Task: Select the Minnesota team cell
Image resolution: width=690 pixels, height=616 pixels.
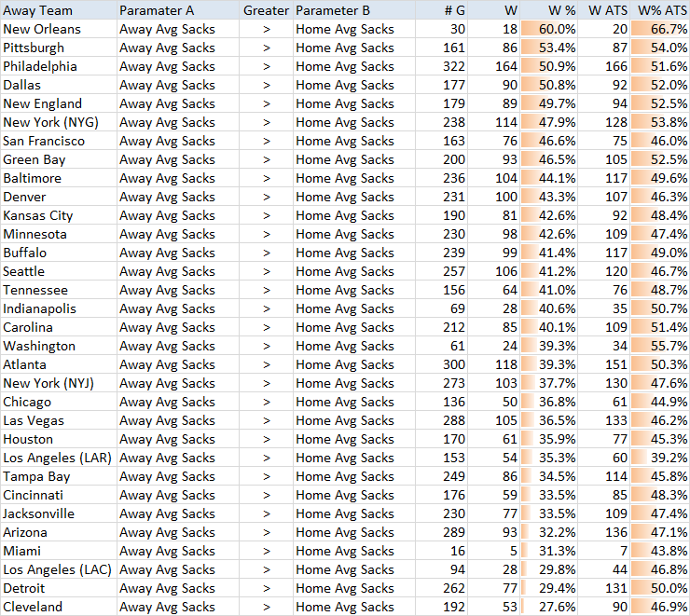Action: [58, 234]
